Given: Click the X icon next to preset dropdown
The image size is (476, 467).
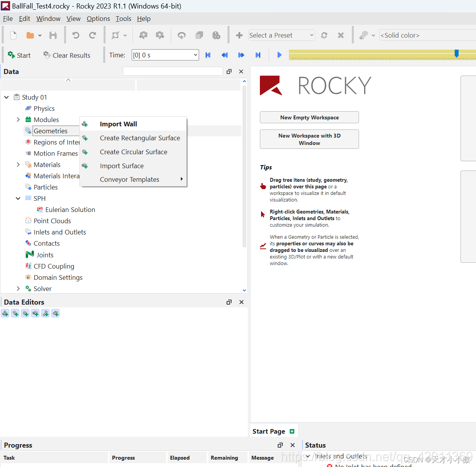Looking at the screenshot, I should 341,35.
